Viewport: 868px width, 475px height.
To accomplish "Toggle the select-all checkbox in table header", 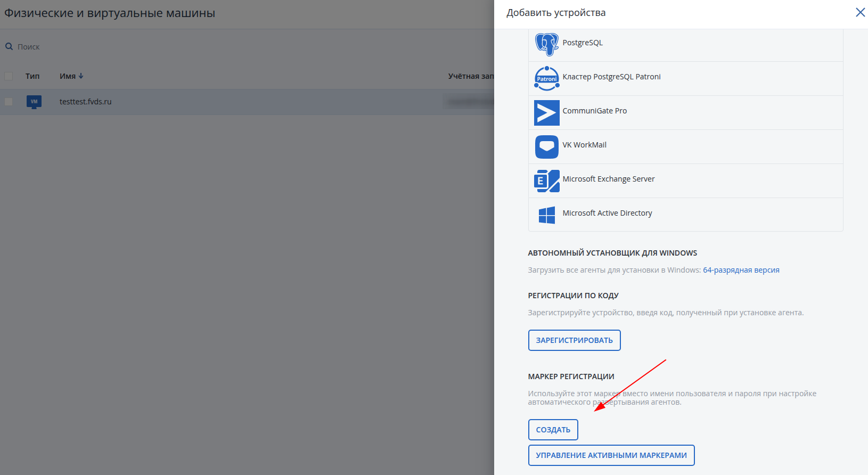I will tap(9, 76).
